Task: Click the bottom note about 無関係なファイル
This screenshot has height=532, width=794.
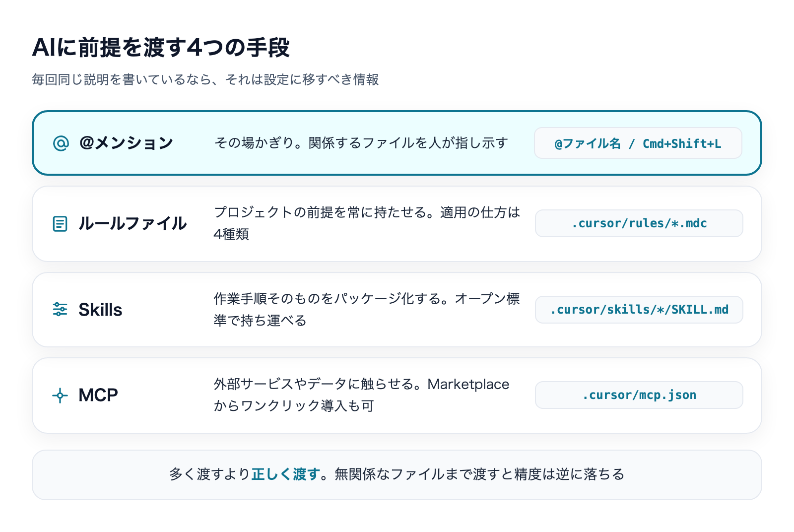Action: click(x=397, y=474)
